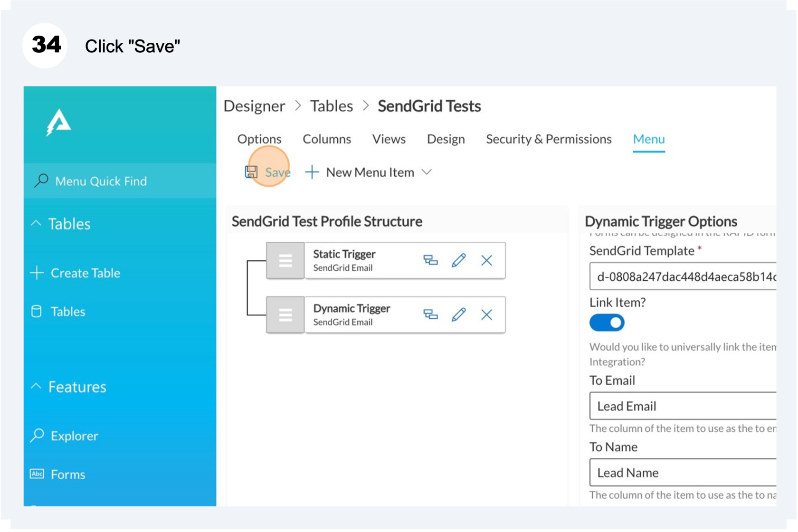Click the Static Trigger add child icon
Viewport: 798px width, 532px height.
pyautogui.click(x=430, y=260)
